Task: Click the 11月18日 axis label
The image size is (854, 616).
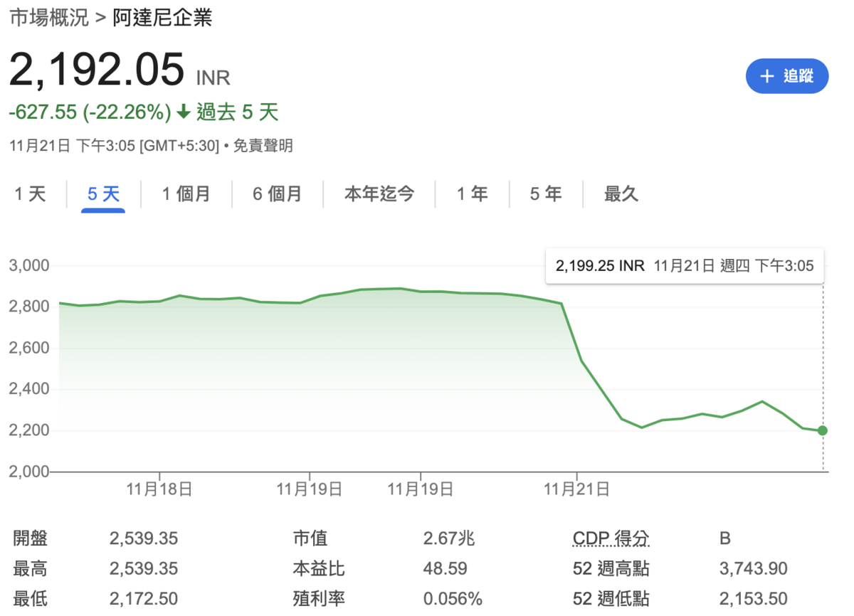Action: [159, 489]
